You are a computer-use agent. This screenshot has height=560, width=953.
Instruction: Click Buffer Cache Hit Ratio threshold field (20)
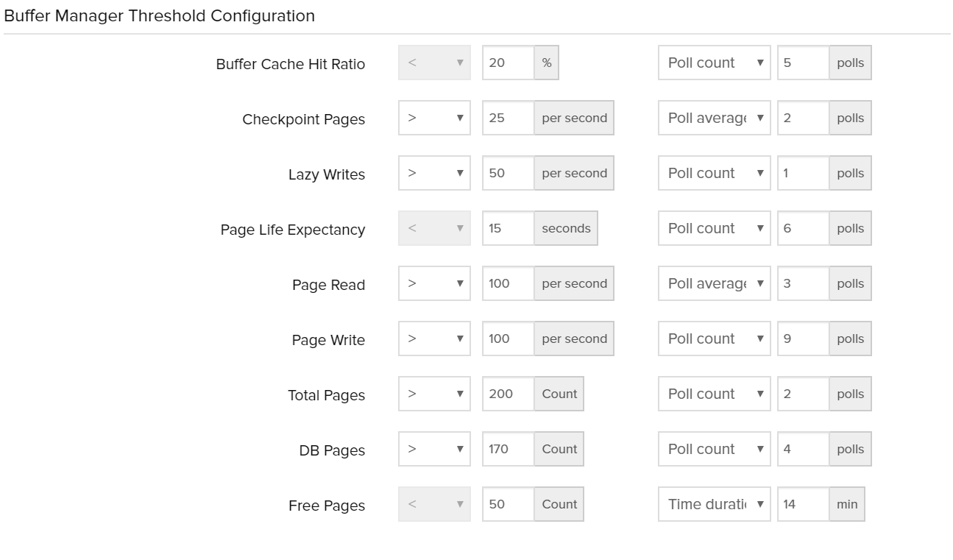(x=509, y=63)
